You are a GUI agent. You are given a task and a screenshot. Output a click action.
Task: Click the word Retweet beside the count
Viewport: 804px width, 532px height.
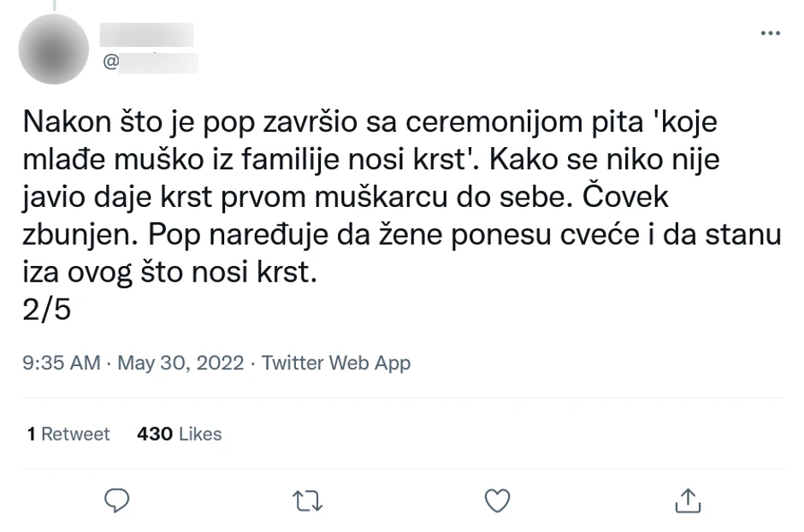click(75, 434)
